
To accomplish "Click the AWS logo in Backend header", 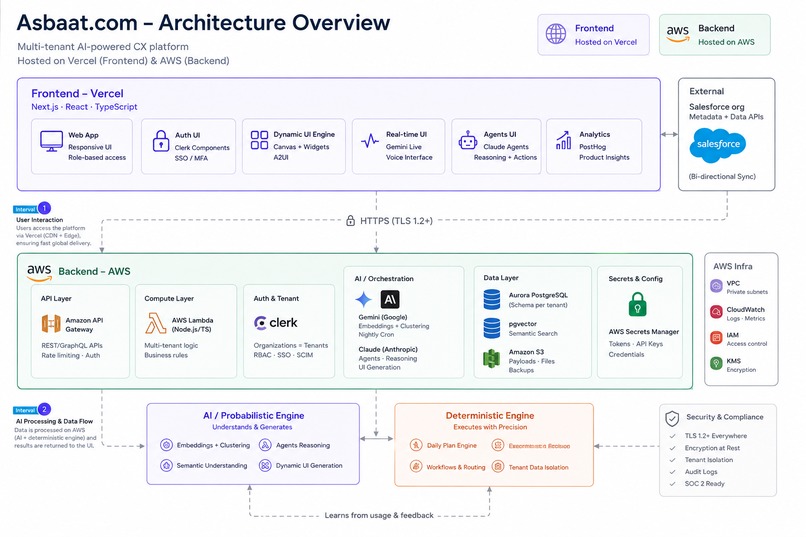I will pos(40,273).
